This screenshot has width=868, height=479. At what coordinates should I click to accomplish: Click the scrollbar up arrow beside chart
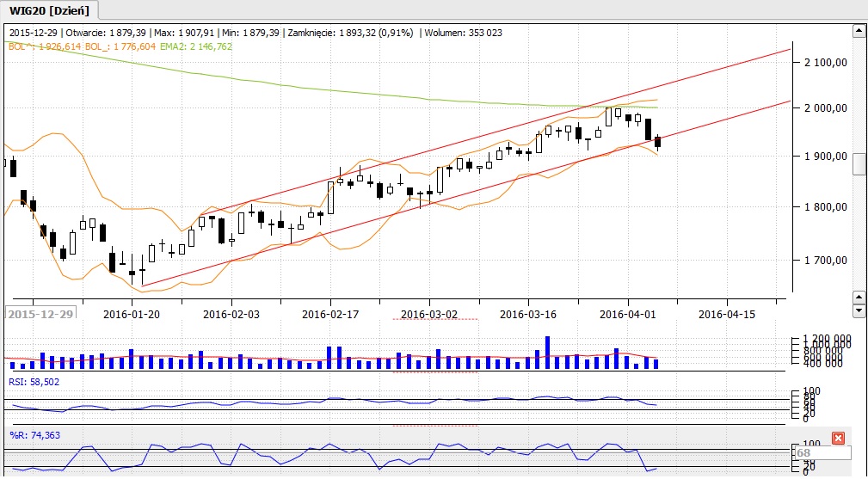859,32
